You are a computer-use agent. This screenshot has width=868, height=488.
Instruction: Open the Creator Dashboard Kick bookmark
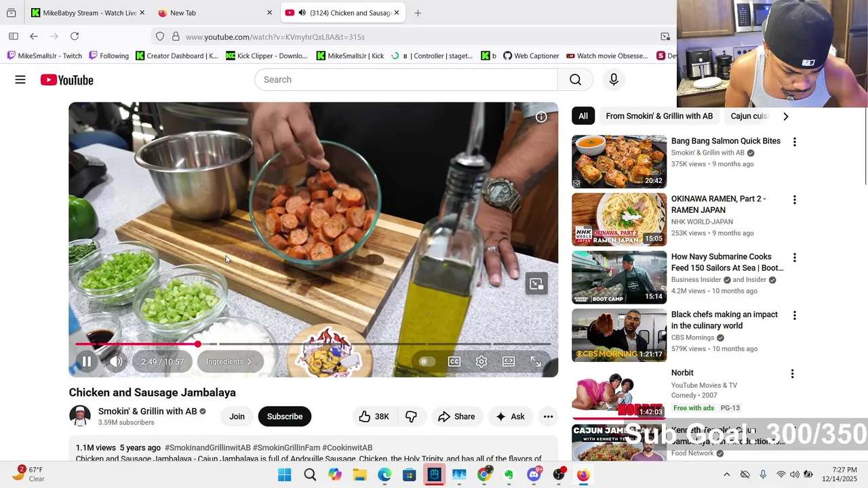pos(177,56)
